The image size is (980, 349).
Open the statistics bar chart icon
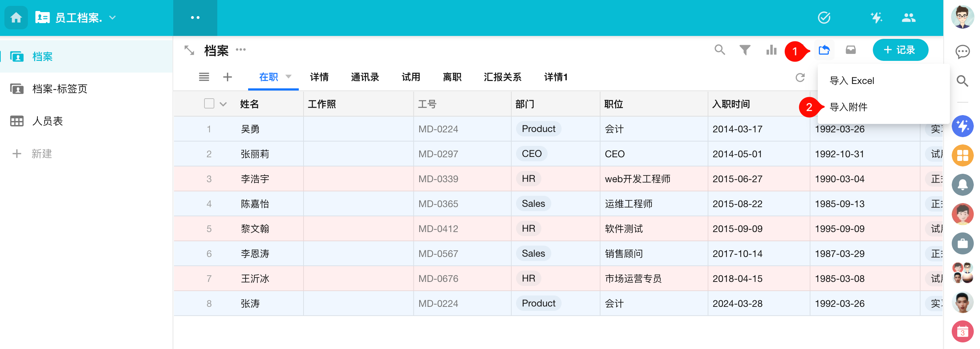click(771, 50)
